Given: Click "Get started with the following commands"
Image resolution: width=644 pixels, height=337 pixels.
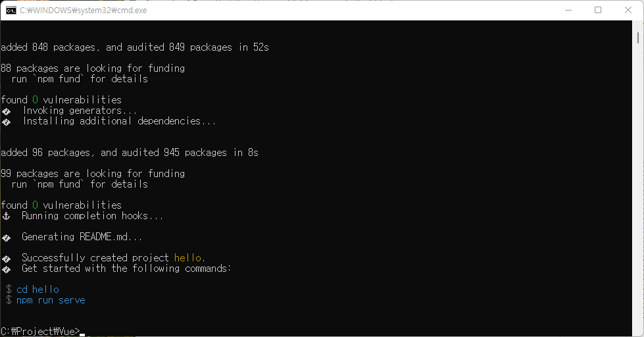Looking at the screenshot, I should (126, 269).
